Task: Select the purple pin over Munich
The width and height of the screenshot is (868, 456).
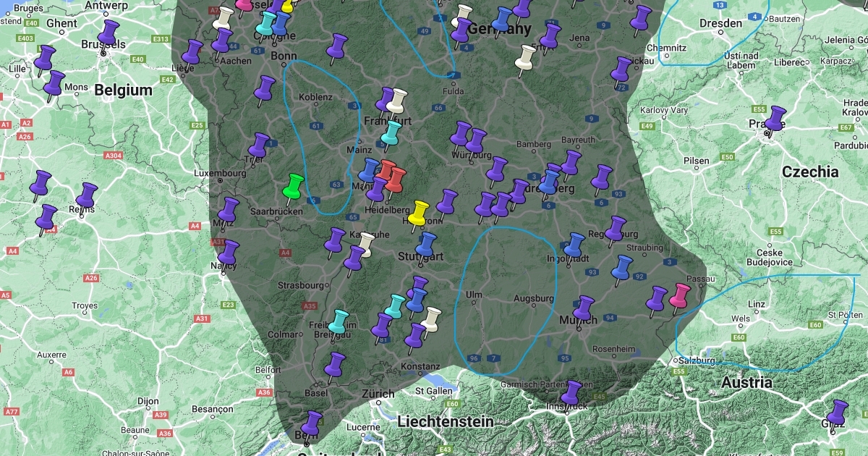Action: 583,308
